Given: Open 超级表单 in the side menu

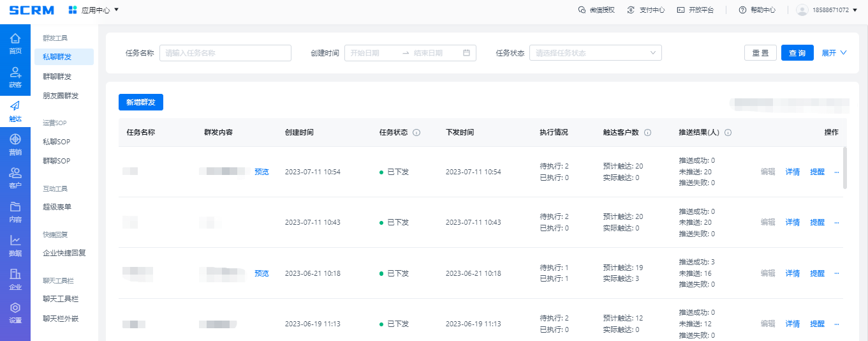Looking at the screenshot, I should [x=57, y=207].
